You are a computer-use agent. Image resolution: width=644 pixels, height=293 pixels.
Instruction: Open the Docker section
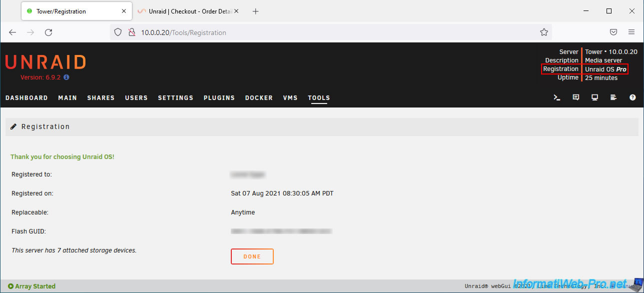pyautogui.click(x=259, y=98)
